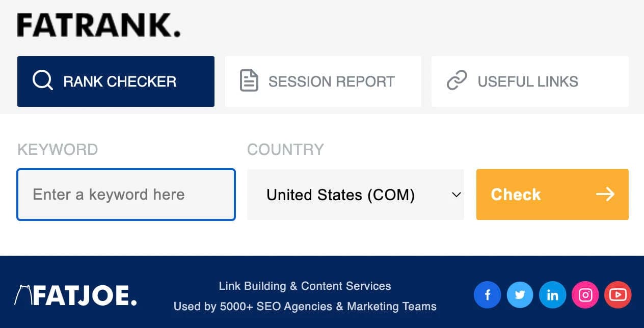This screenshot has height=328, width=644.
Task: Click the chevron on the country selector
Action: (456, 195)
